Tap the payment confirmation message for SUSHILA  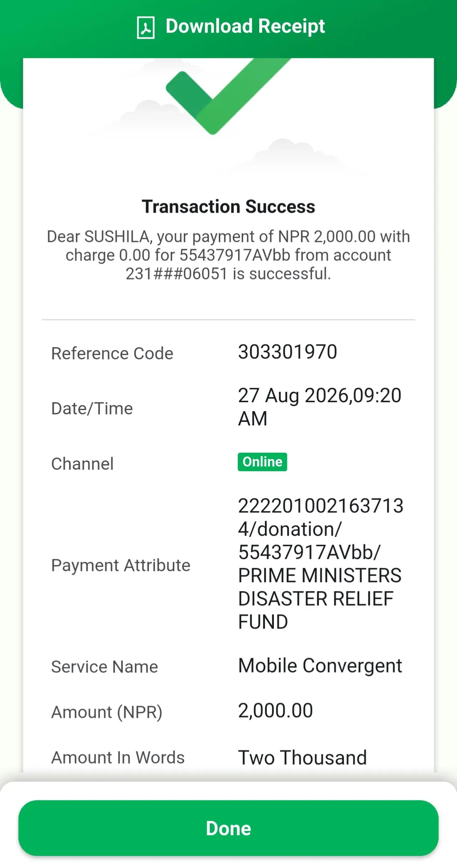click(228, 255)
